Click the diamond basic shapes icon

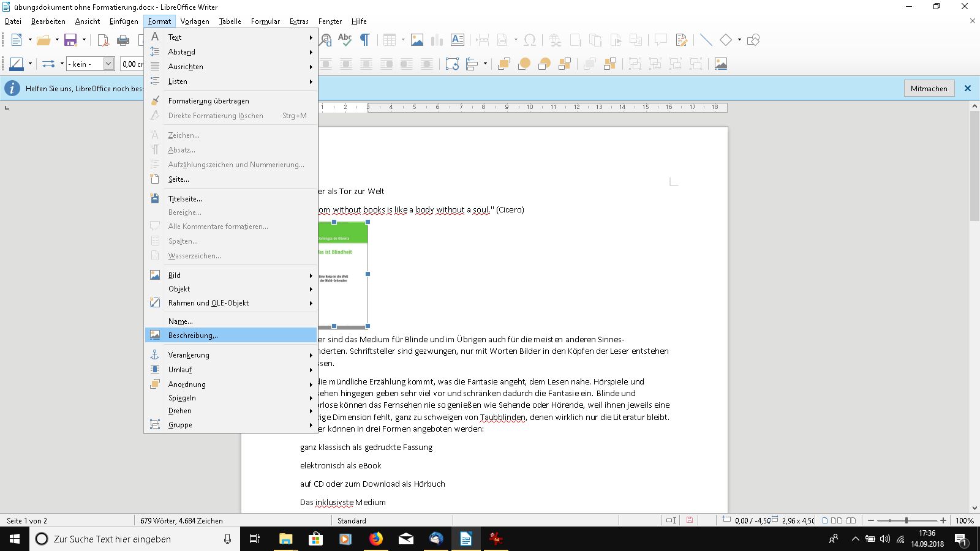click(726, 40)
